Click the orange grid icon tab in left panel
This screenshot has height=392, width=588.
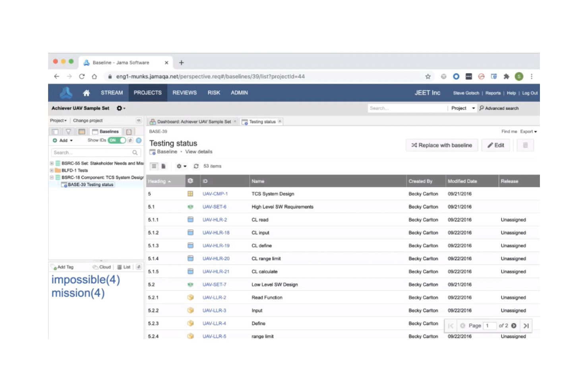click(x=82, y=131)
